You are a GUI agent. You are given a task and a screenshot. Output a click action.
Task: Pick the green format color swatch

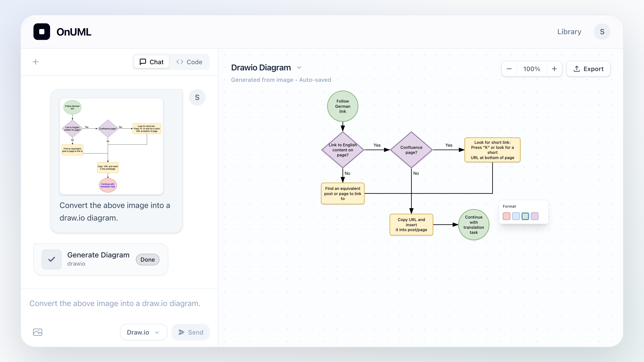tap(525, 216)
